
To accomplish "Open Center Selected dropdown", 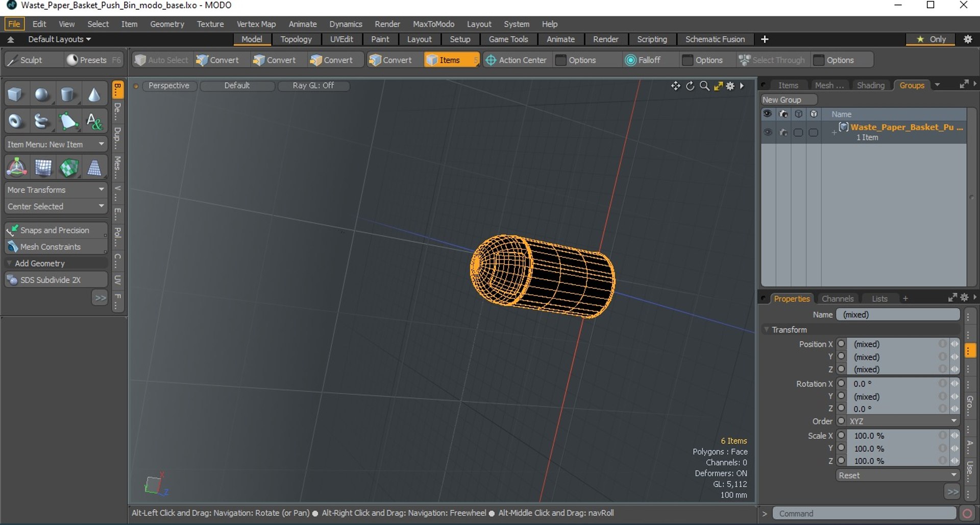I will tap(56, 206).
